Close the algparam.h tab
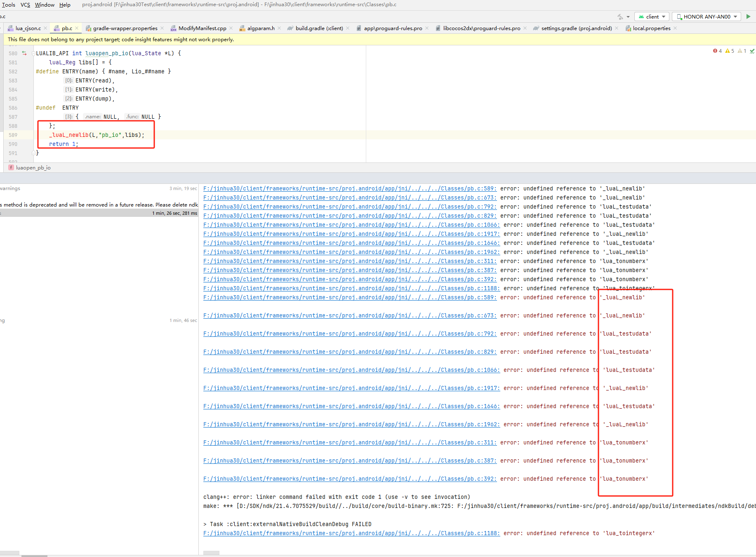The width and height of the screenshot is (756, 557). tap(279, 28)
